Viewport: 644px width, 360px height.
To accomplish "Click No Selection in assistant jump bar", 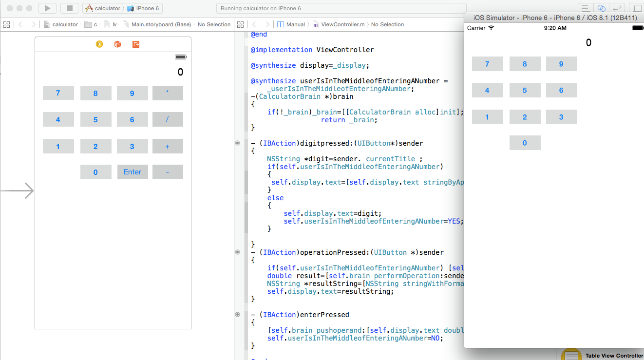I will coord(387,24).
